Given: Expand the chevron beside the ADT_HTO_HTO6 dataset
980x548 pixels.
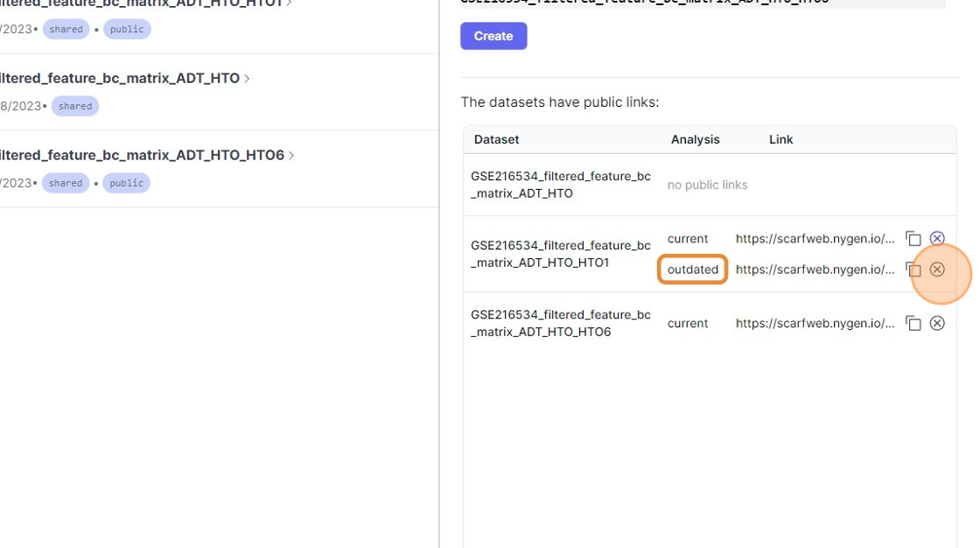Looking at the screenshot, I should [x=291, y=156].
